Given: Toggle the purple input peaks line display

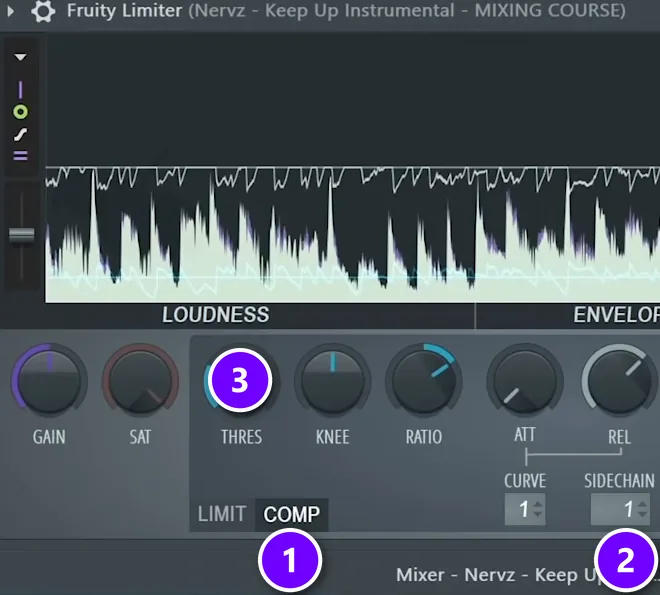Looking at the screenshot, I should [20, 90].
